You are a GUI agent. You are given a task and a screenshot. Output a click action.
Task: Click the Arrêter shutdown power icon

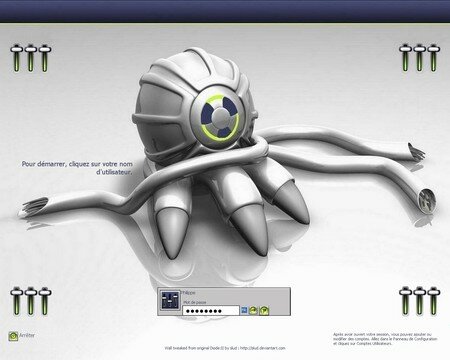pos(13,336)
